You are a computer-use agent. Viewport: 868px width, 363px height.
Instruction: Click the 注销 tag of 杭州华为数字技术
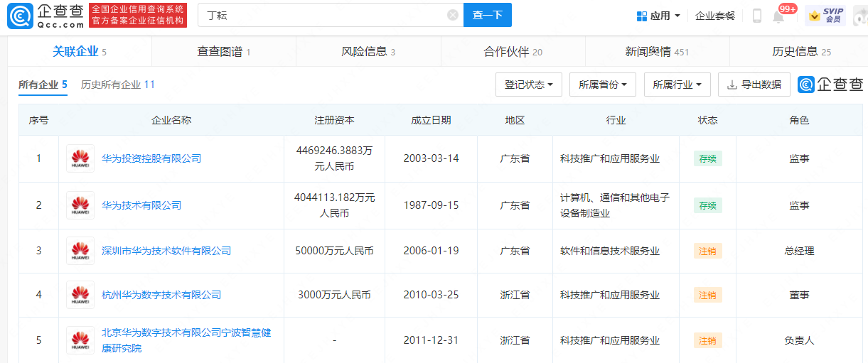click(x=707, y=295)
